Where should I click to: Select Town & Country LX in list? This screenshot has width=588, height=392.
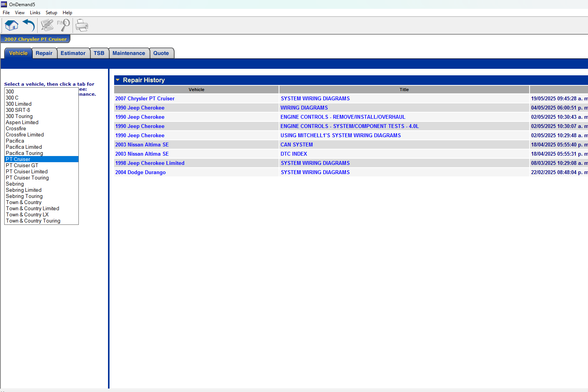27,215
